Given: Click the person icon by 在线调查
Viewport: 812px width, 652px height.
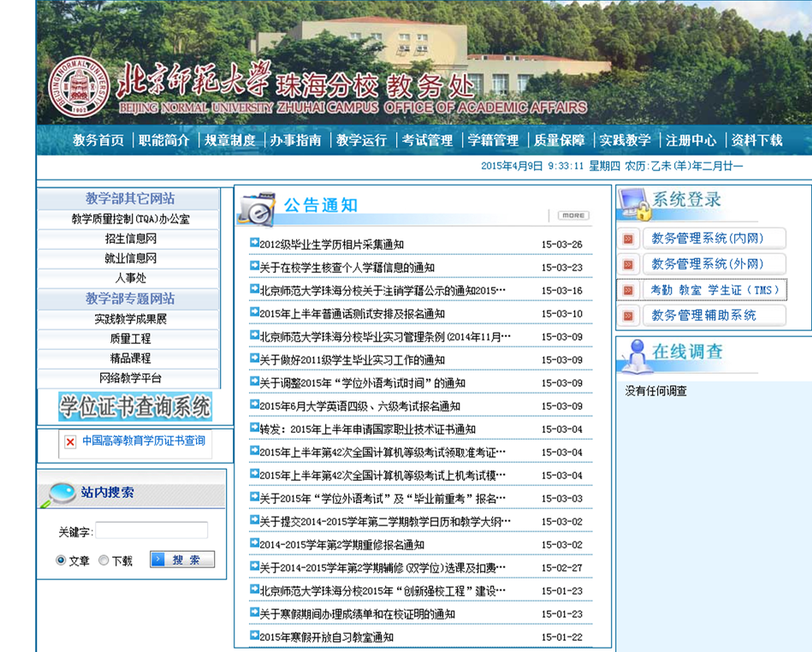Looking at the screenshot, I should (x=636, y=356).
